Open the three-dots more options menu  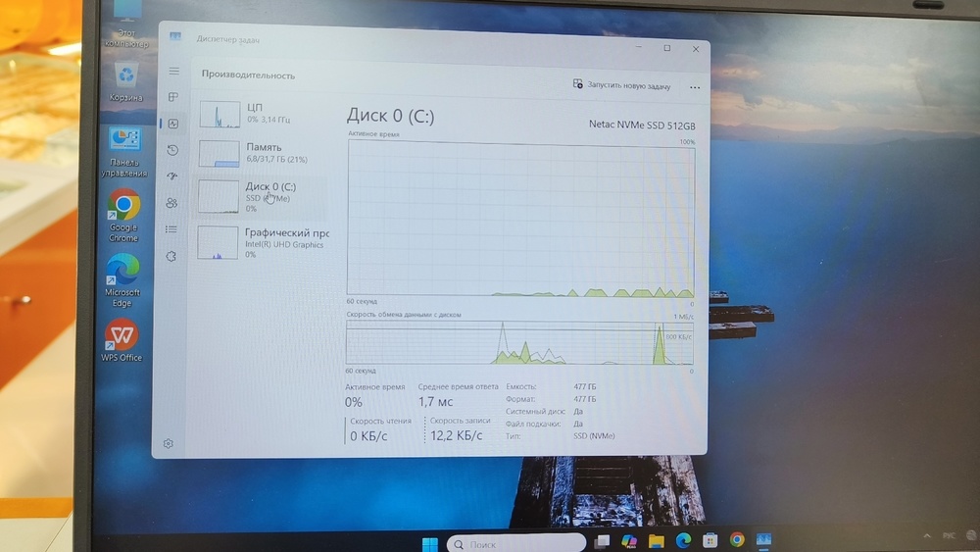point(695,87)
